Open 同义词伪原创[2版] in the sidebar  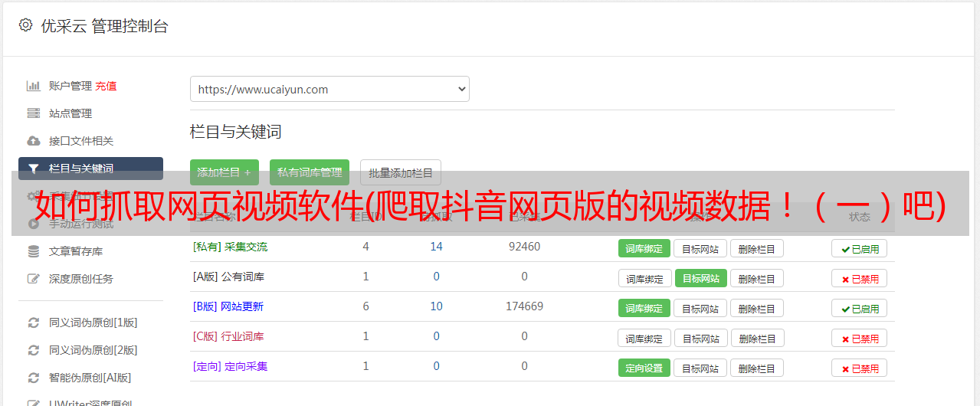(x=93, y=350)
